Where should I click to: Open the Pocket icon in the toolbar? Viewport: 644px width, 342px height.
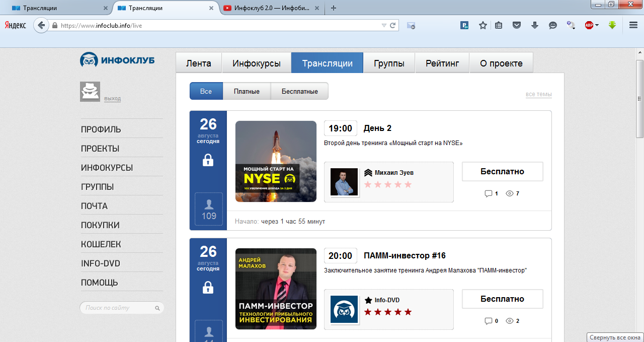(x=517, y=25)
